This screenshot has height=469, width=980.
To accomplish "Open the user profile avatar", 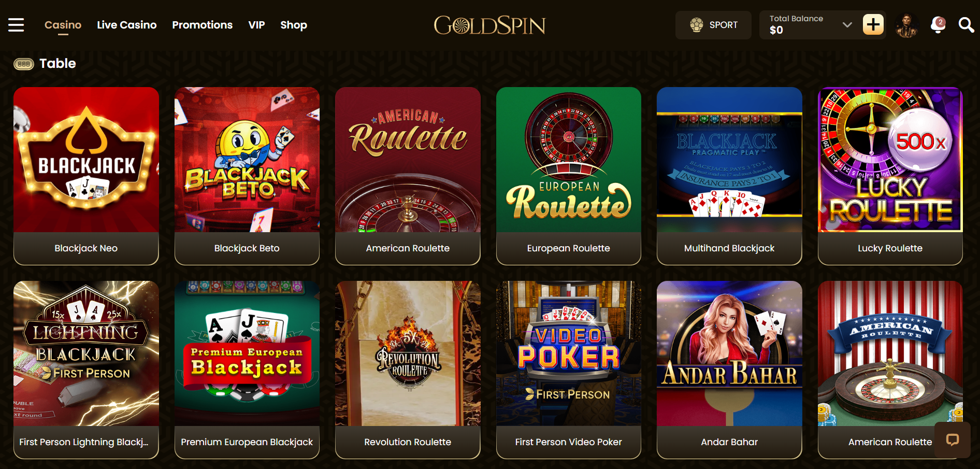I will tap(907, 25).
